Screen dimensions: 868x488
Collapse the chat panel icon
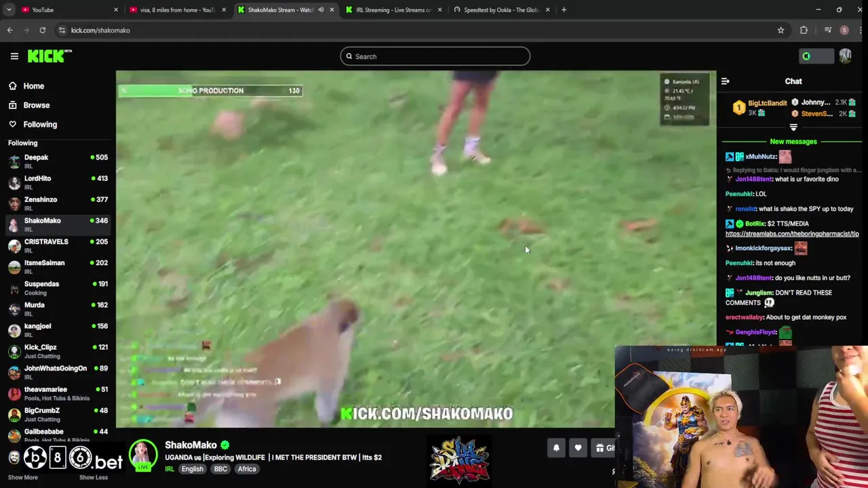click(725, 81)
